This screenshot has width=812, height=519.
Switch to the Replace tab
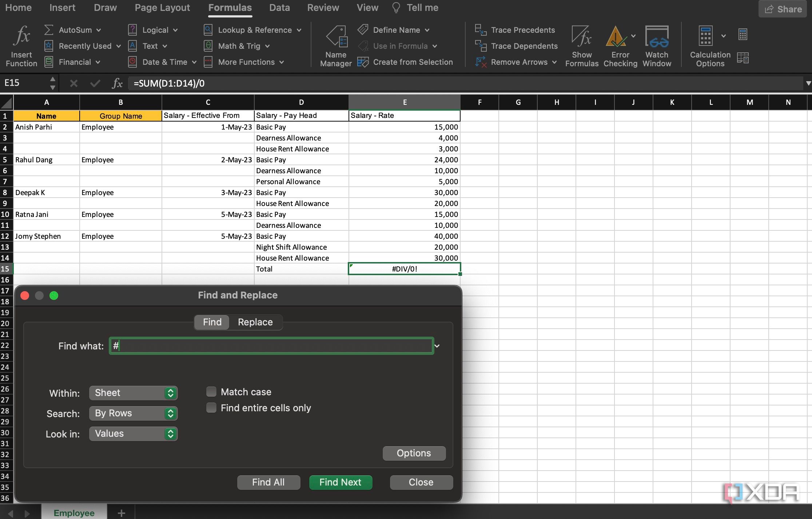coord(255,322)
